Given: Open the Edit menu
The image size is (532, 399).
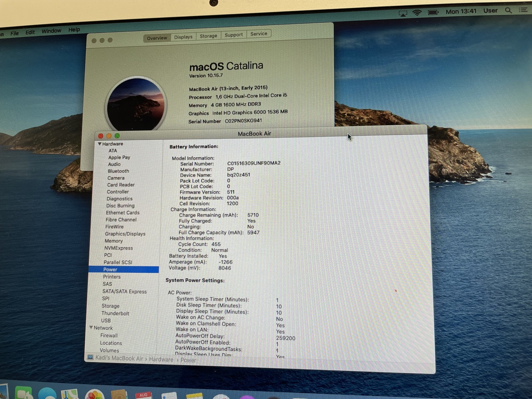Looking at the screenshot, I should (30, 32).
